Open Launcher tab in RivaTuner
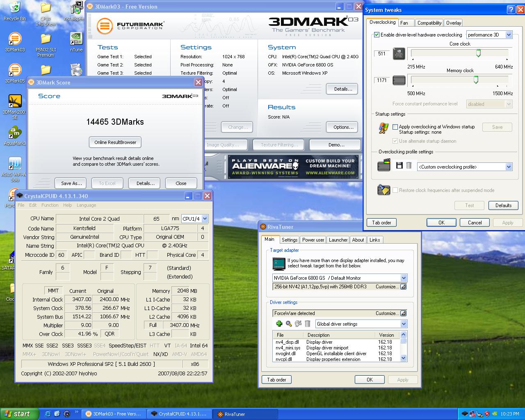Screen dimensions: 525x420 pyautogui.click(x=338, y=240)
